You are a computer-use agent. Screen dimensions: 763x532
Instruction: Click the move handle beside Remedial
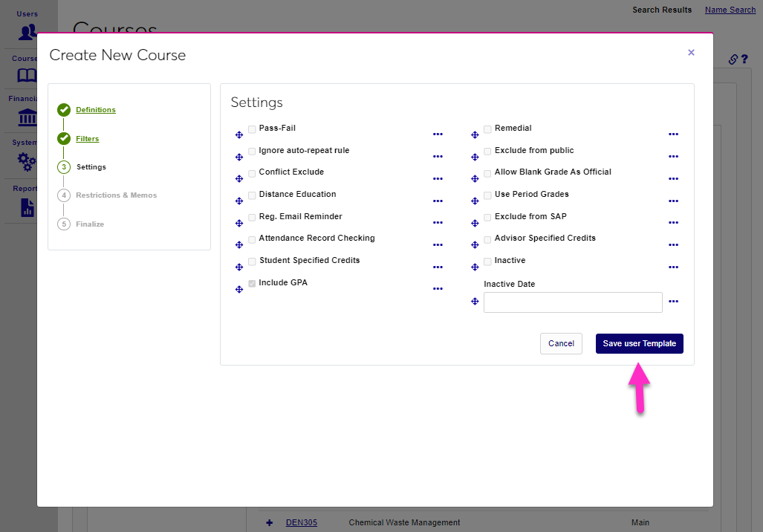[475, 134]
